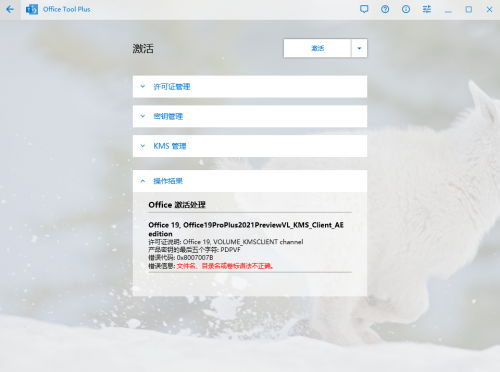
Task: Close the Office Tool Plus window
Action: click(x=489, y=9)
